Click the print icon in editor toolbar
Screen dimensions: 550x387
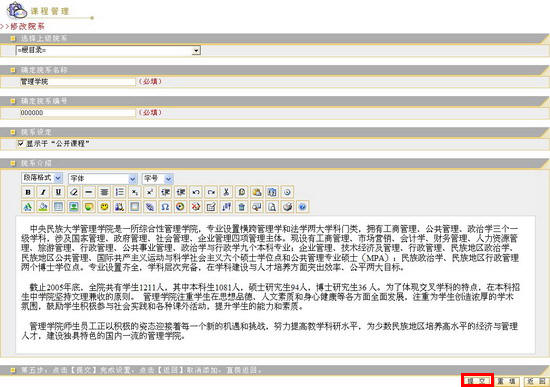pyautogui.click(x=287, y=207)
